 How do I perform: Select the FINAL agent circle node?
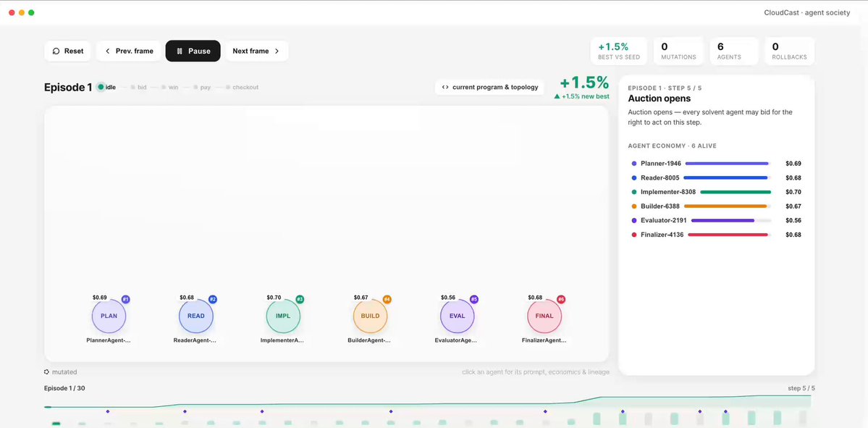(544, 316)
